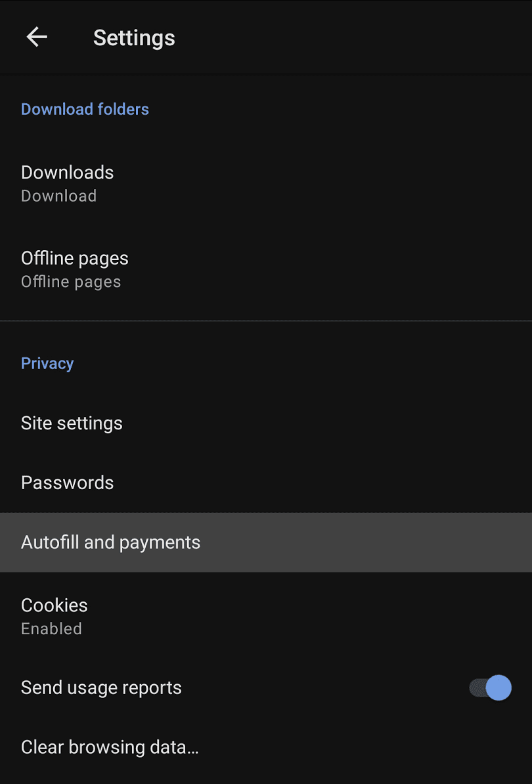The height and width of the screenshot is (784, 532).
Task: Click the blue knob of usage reports switch
Action: coord(499,687)
